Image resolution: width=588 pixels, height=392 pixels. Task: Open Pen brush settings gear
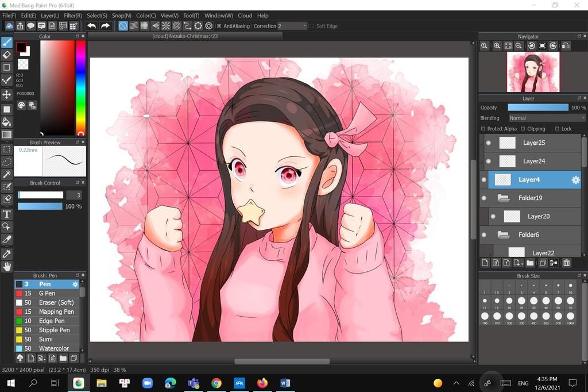(x=75, y=285)
